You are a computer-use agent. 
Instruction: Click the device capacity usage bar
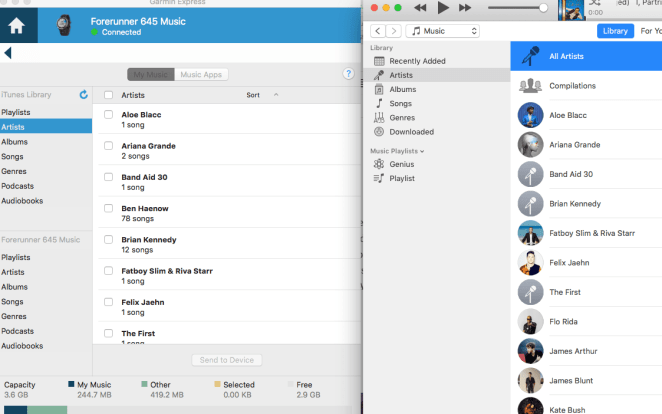[x=177, y=410]
